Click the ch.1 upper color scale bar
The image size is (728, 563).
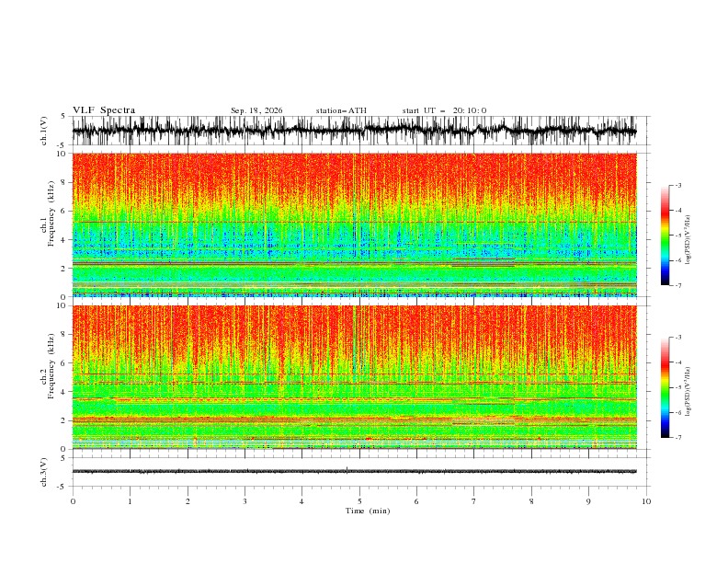[665, 236]
